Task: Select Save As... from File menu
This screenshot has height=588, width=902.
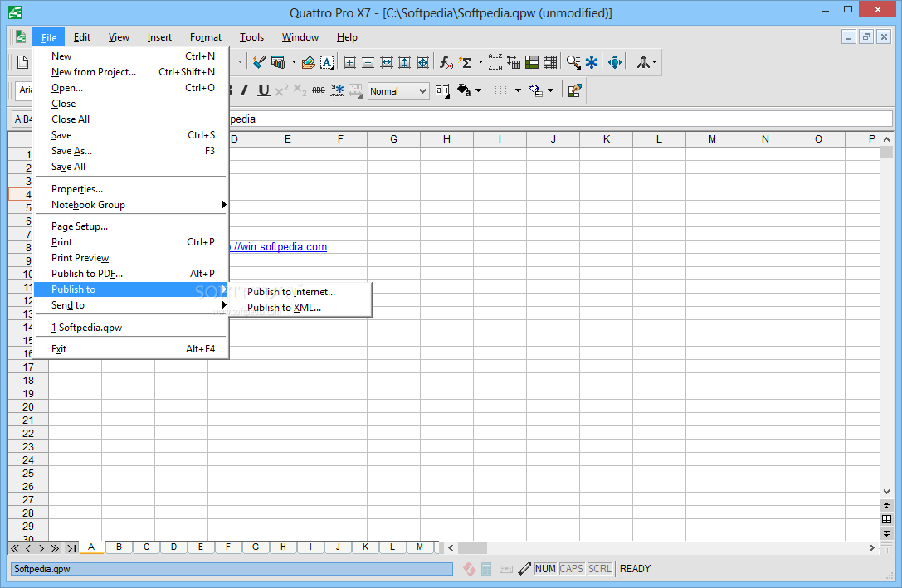Action: pyautogui.click(x=131, y=151)
